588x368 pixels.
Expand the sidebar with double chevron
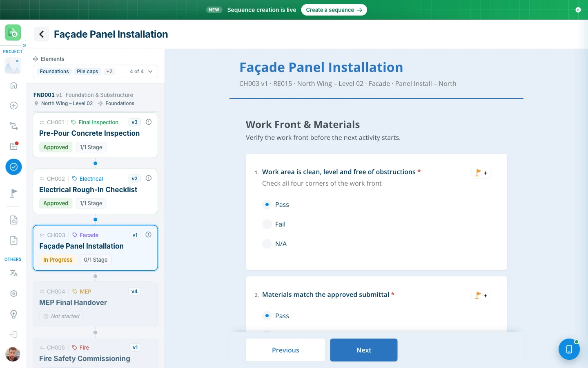(x=24, y=45)
